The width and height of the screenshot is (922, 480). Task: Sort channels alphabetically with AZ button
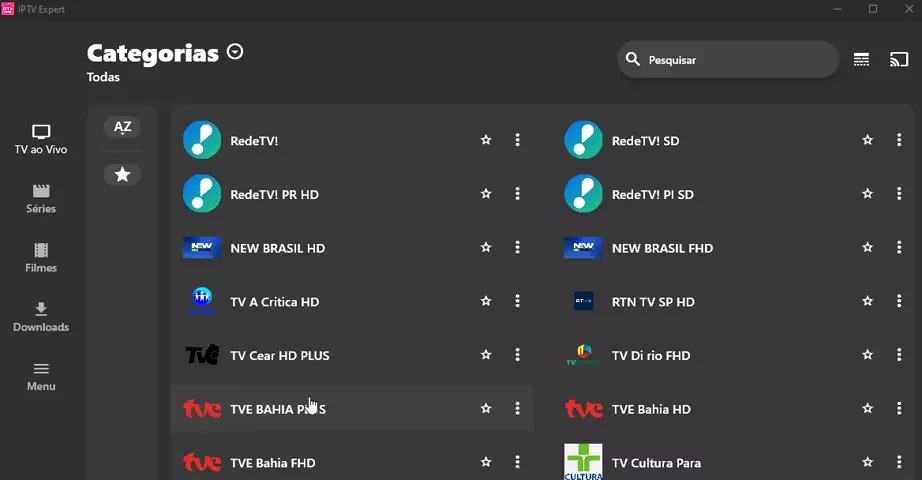[122, 127]
